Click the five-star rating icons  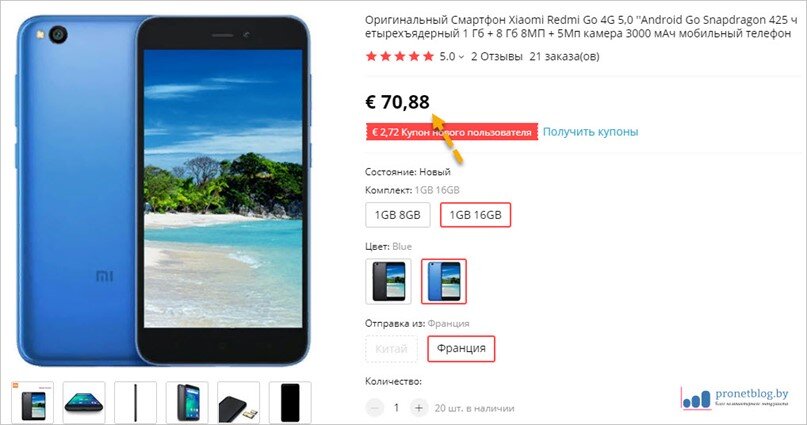click(400, 57)
